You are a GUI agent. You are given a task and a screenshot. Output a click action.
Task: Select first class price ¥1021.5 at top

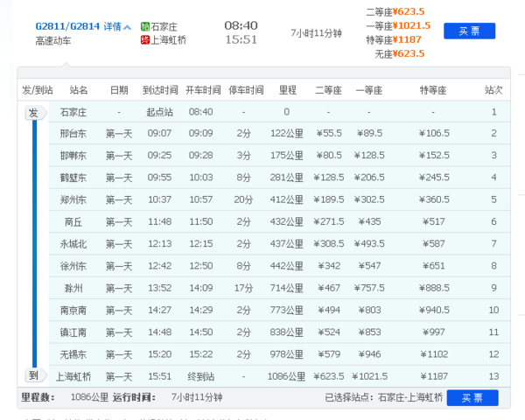pyautogui.click(x=411, y=25)
